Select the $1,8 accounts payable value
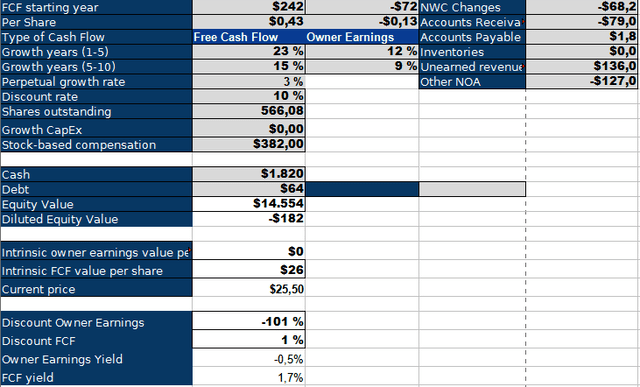 coord(582,37)
